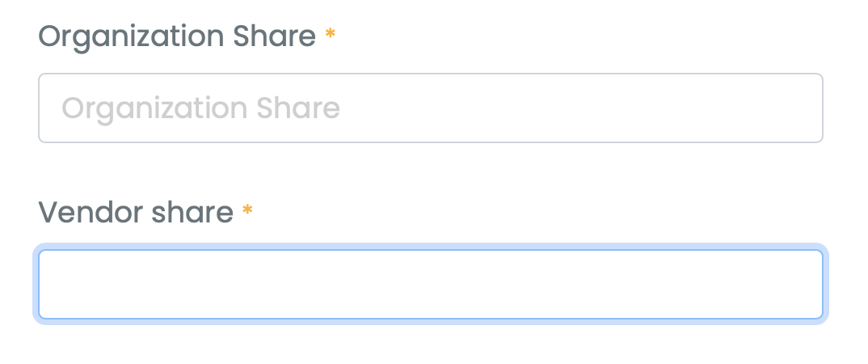This screenshot has height=364, width=868.
Task: Click the right end of Vendor share field
Action: (800, 284)
